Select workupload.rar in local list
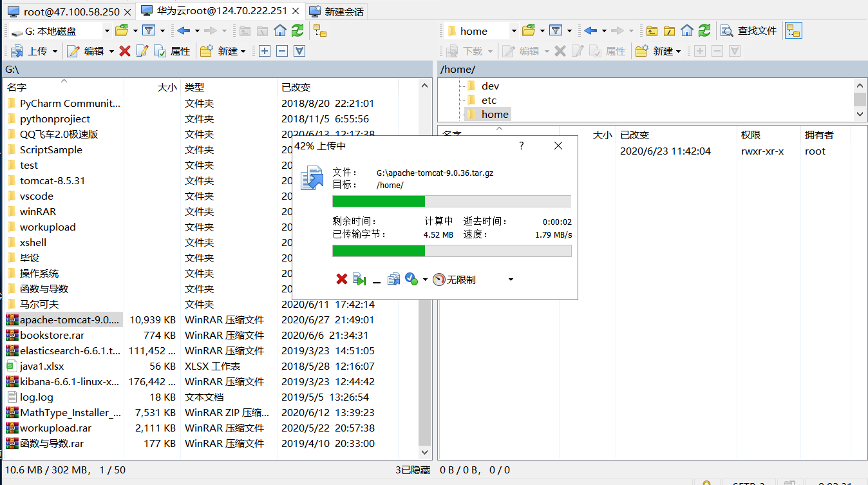 55,428
